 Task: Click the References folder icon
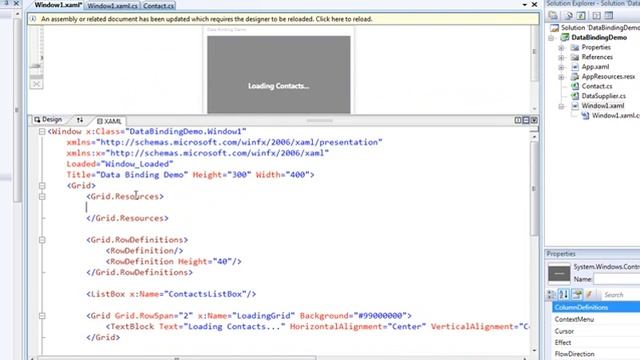coord(575,57)
